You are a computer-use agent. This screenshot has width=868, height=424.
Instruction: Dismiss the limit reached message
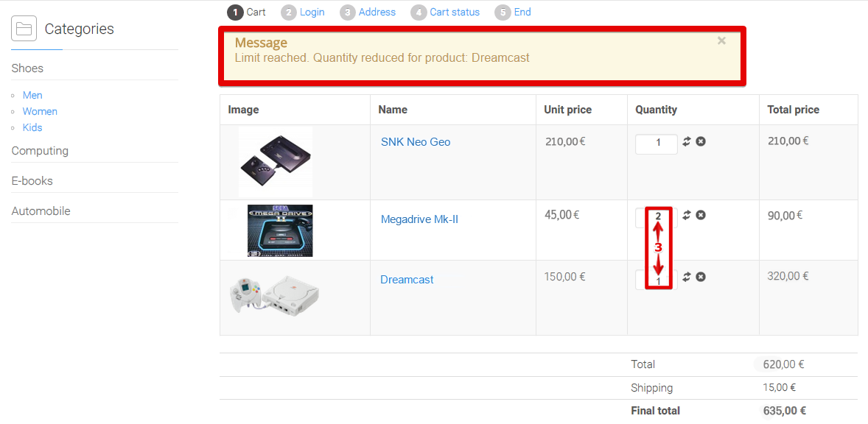pos(721,40)
